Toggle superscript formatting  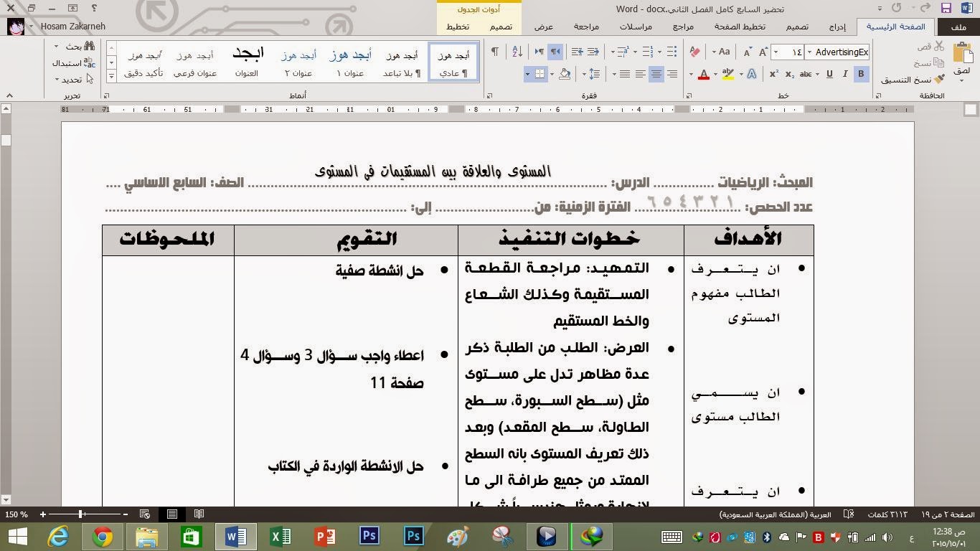tap(774, 74)
